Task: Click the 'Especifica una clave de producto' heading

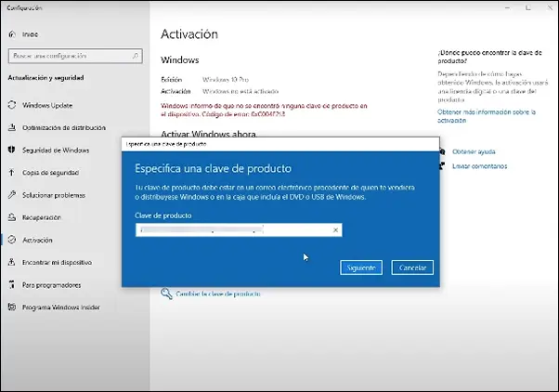Action: tap(213, 168)
